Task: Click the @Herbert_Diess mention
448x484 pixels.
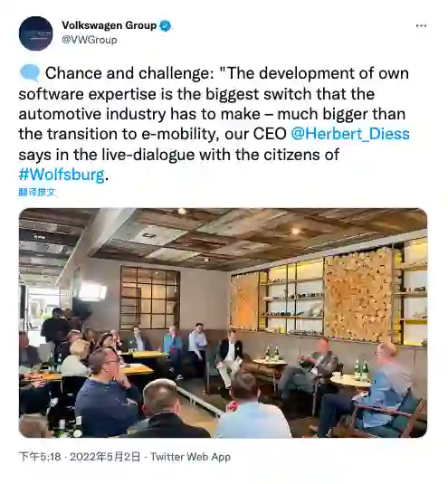Action: (350, 134)
